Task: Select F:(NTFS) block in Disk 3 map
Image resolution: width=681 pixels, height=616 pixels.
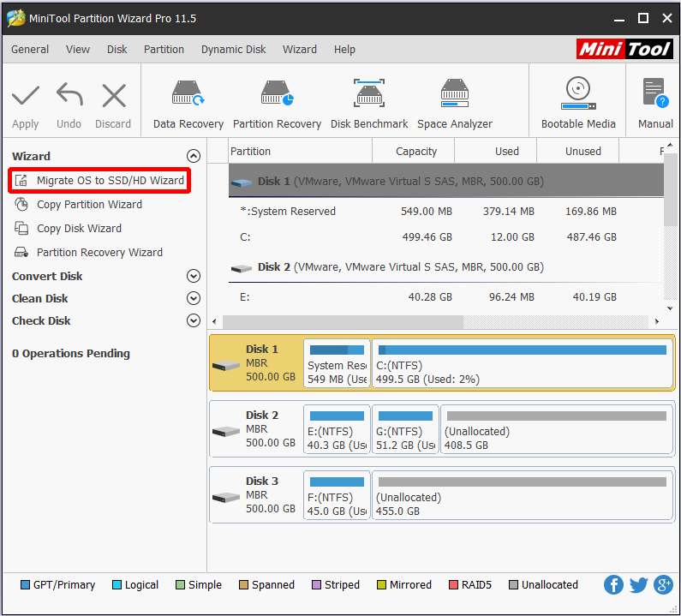Action: tap(337, 496)
